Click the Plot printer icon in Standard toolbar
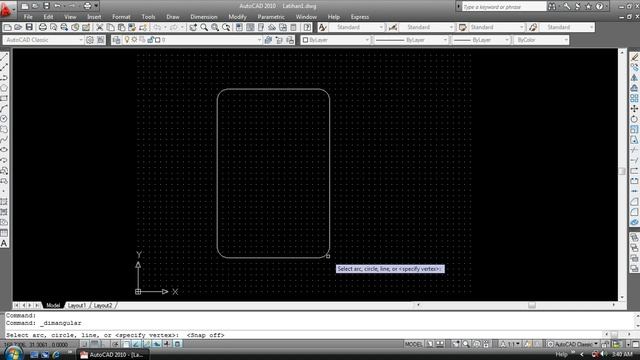The image size is (640, 360). (x=42, y=27)
